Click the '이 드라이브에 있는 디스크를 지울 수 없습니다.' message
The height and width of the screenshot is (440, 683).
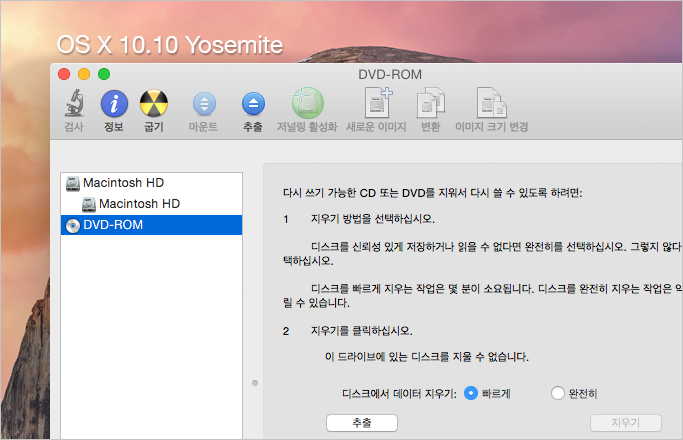tap(427, 357)
